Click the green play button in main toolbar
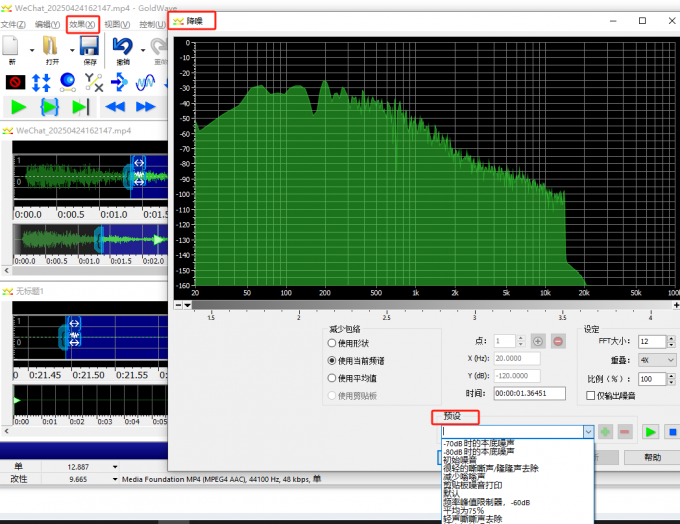Image resolution: width=680 pixels, height=524 pixels. (x=18, y=107)
